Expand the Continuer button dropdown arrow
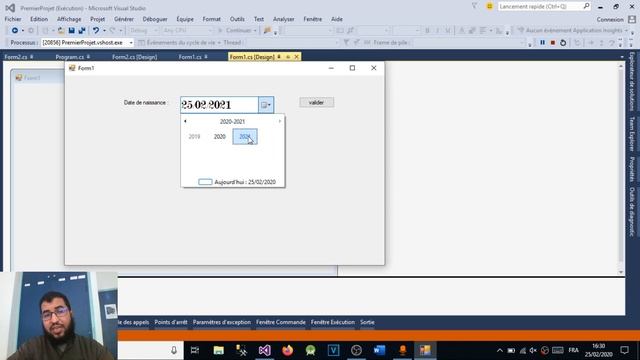The image size is (640, 360). click(255, 31)
